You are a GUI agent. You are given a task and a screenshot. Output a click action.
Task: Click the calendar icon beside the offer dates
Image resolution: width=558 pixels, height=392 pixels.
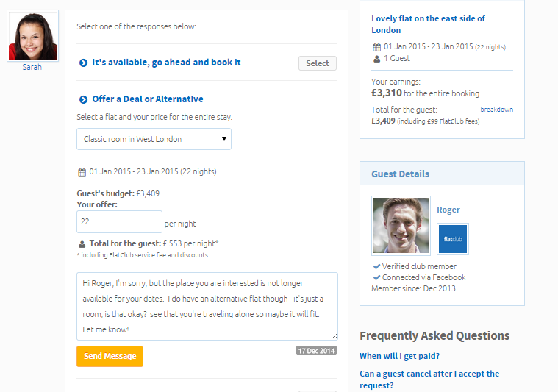pos(82,172)
